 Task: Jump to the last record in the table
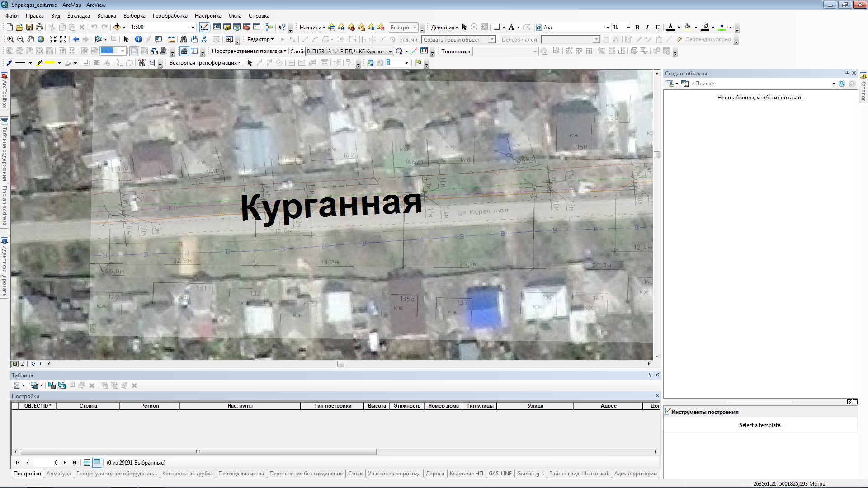pos(74,462)
